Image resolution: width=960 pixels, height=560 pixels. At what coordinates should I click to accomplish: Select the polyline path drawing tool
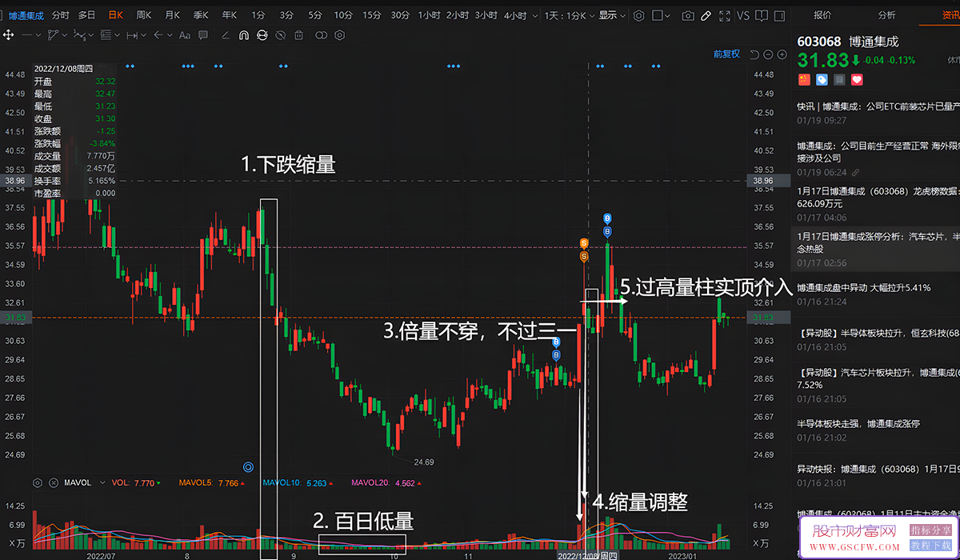coord(53,34)
